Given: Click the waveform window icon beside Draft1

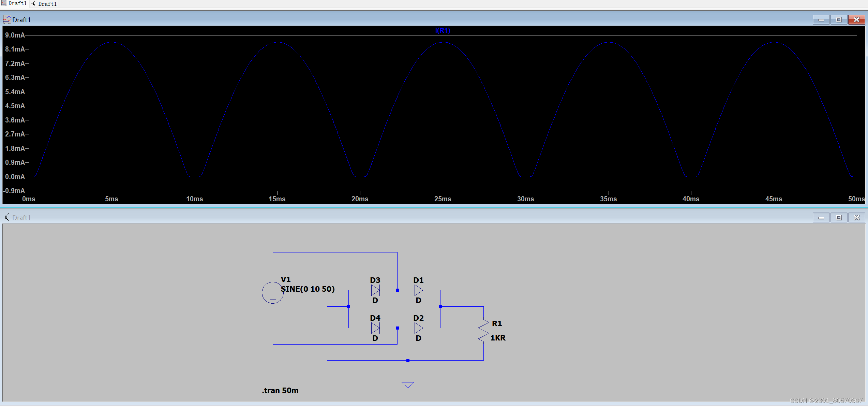Looking at the screenshot, I should pos(6,20).
